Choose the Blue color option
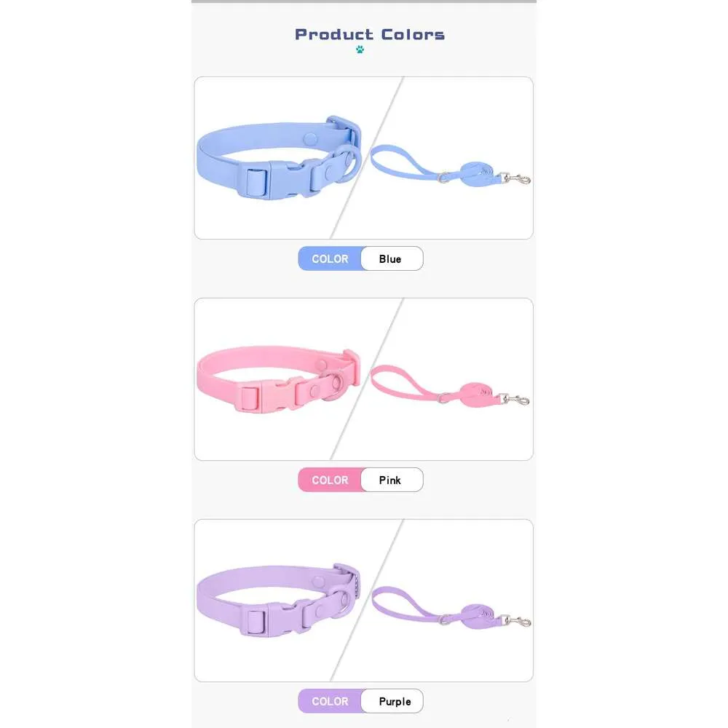 [x=392, y=258]
